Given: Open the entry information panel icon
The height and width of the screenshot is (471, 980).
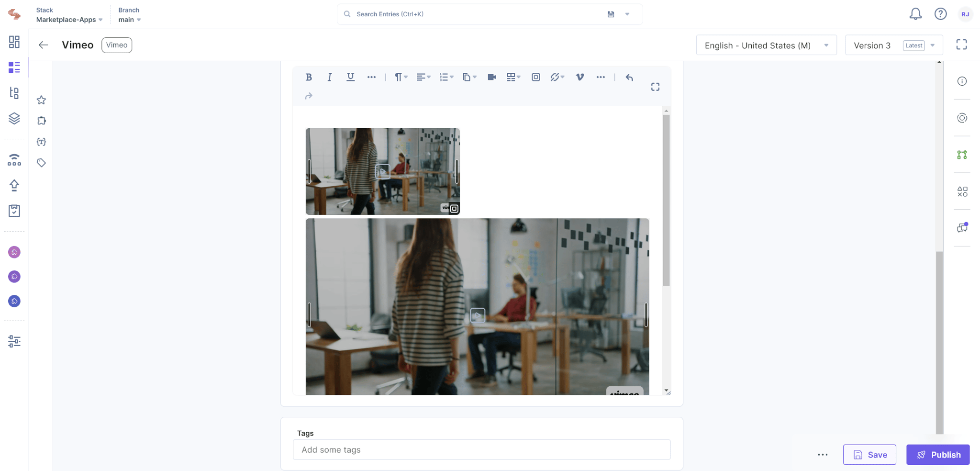Looking at the screenshot, I should 962,81.
